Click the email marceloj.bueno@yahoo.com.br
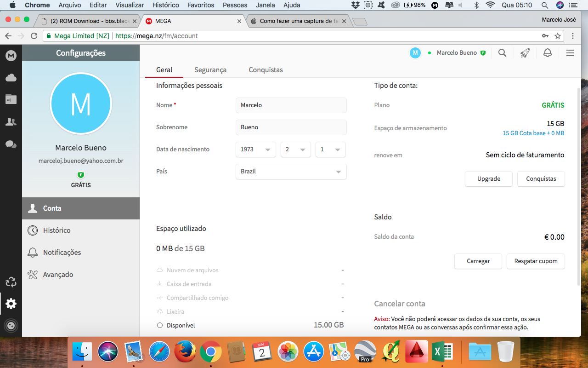This screenshot has height=368, width=588. click(x=81, y=161)
